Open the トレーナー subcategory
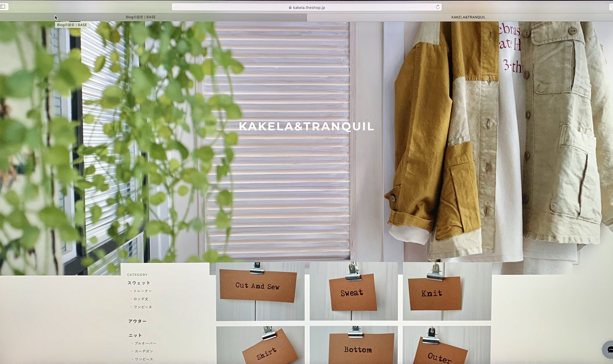The width and height of the screenshot is (613, 364). pyautogui.click(x=143, y=291)
